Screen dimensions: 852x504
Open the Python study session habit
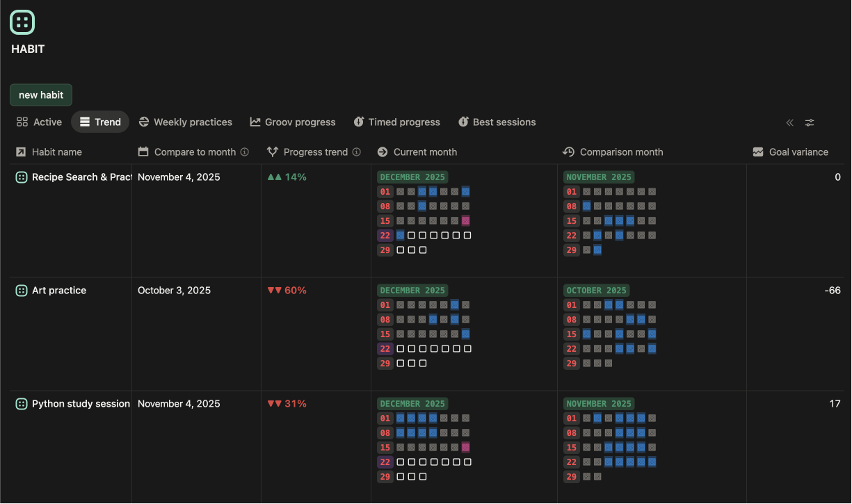pos(81,404)
